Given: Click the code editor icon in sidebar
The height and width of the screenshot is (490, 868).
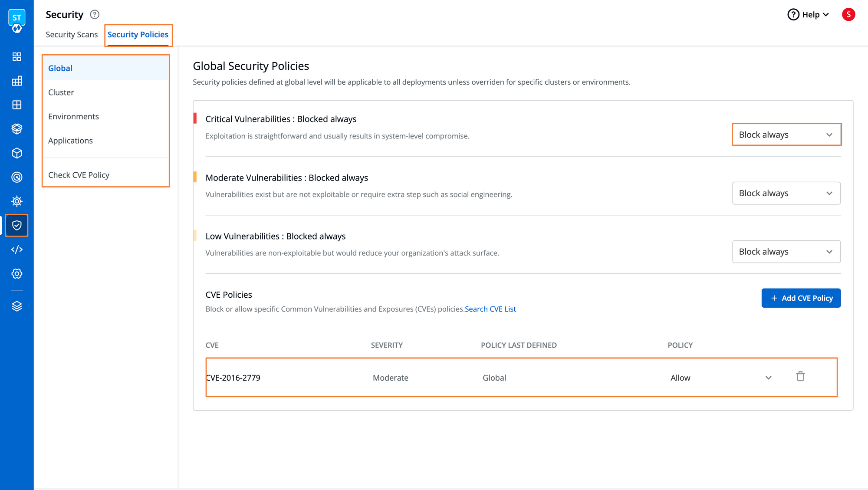Looking at the screenshot, I should pos(16,249).
